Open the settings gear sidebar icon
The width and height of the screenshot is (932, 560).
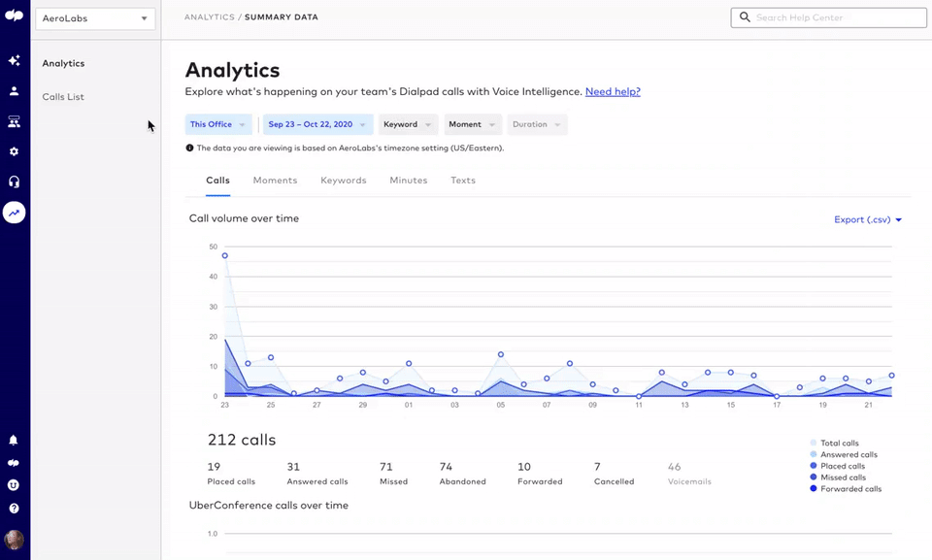14,151
